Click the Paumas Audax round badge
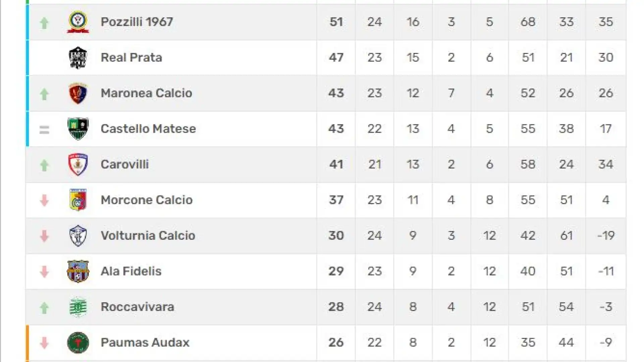644x362 pixels. 78,343
